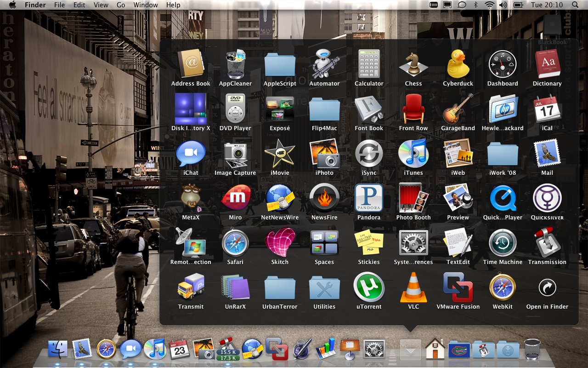The height and width of the screenshot is (368, 588).
Task: Open the Automator robot app
Action: click(x=324, y=63)
